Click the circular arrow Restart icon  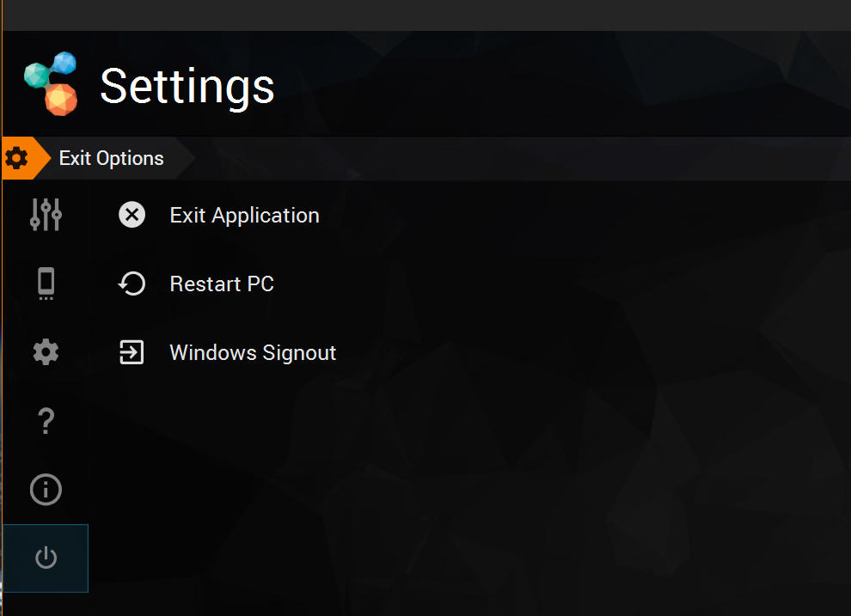(132, 283)
